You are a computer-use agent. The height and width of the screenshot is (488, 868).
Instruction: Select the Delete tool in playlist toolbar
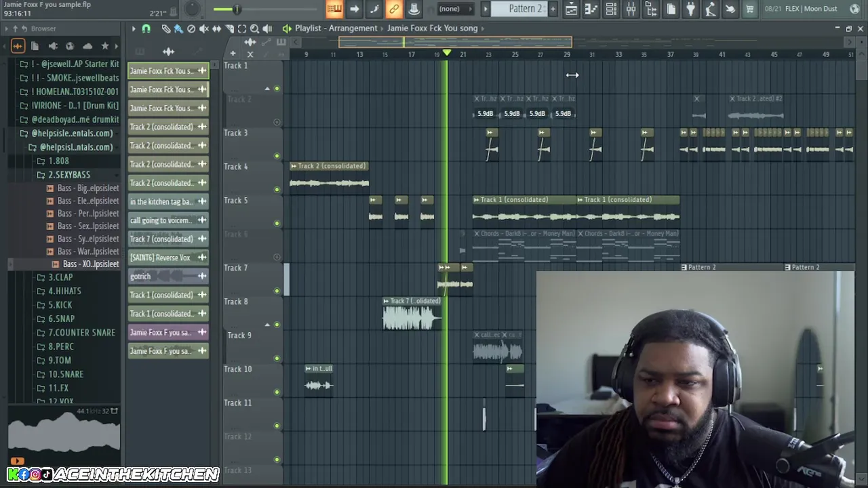tap(191, 28)
